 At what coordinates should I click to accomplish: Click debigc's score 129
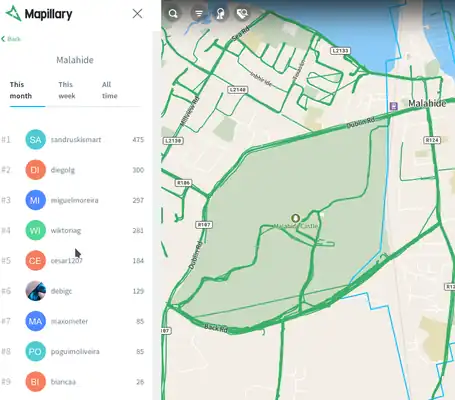(138, 291)
